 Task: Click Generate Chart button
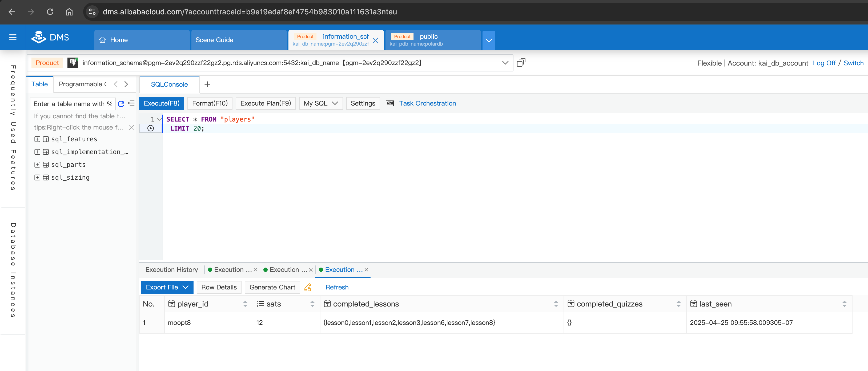[x=272, y=287]
